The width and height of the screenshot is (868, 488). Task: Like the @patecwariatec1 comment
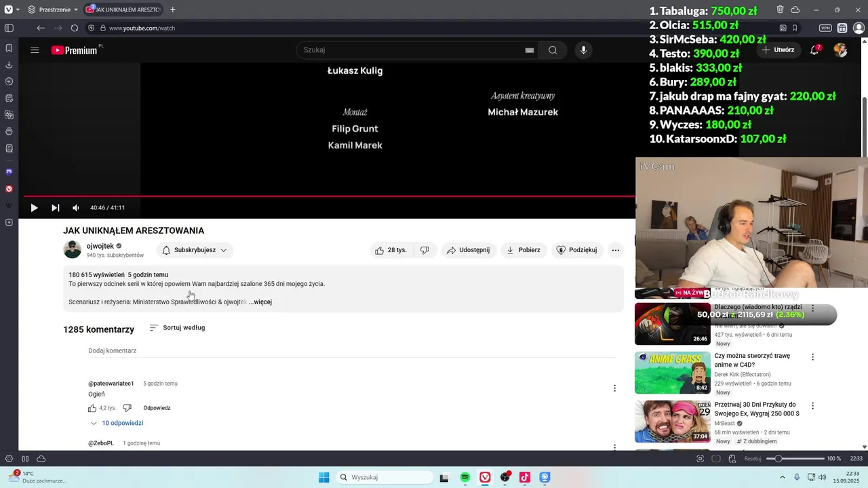pos(92,408)
